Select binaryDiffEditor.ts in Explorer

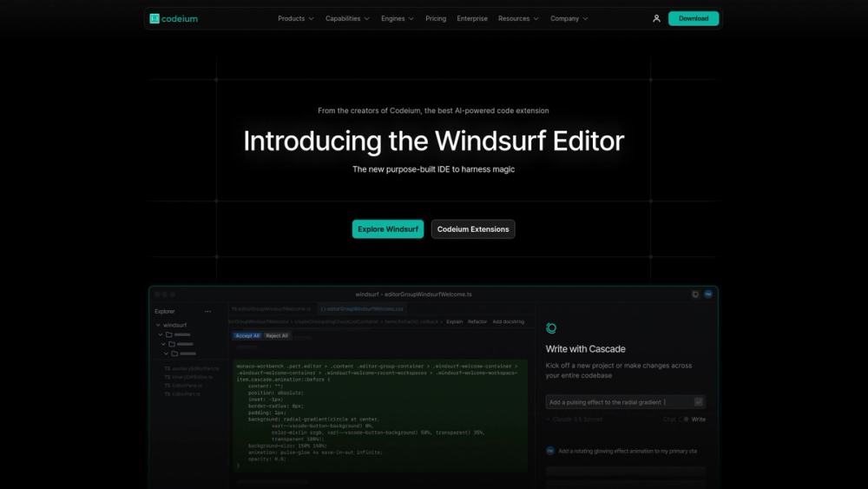coord(188,377)
